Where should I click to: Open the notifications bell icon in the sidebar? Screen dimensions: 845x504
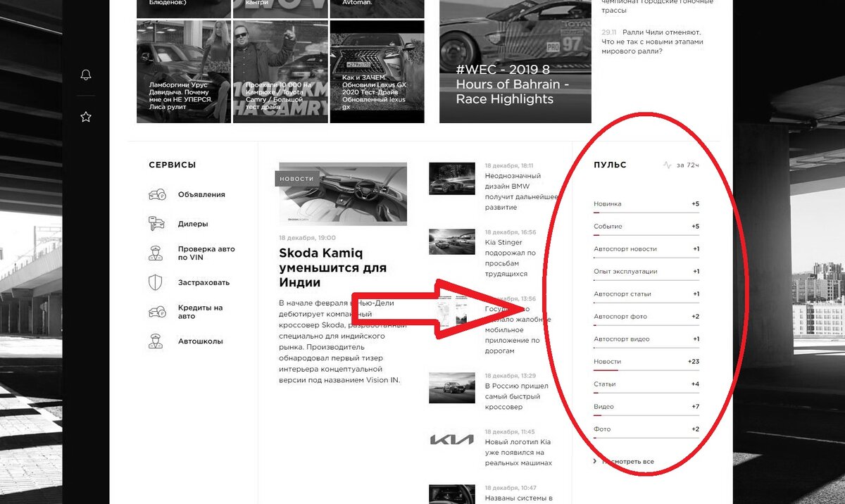coord(86,75)
